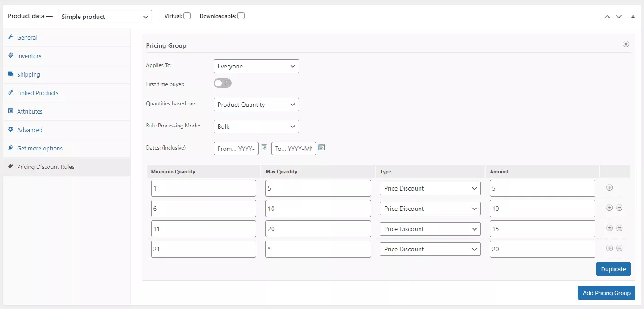This screenshot has height=309, width=644.
Task: Add a row after the 1–5 quantity rule
Action: [609, 187]
